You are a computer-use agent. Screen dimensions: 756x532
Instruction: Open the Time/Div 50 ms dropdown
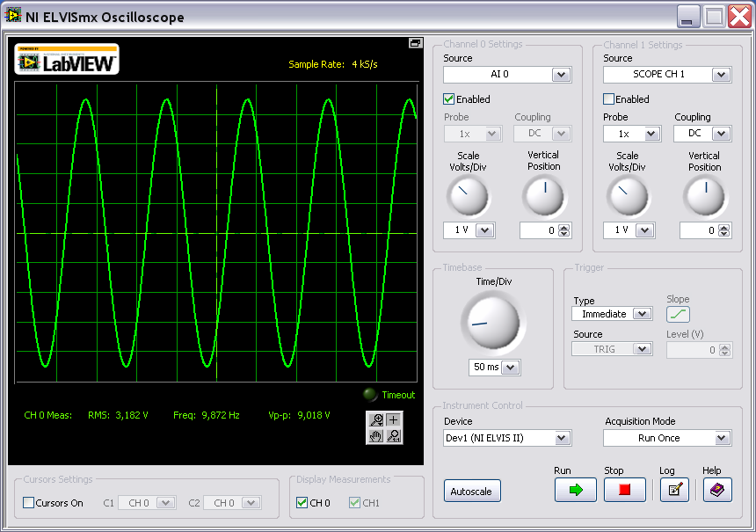495,367
